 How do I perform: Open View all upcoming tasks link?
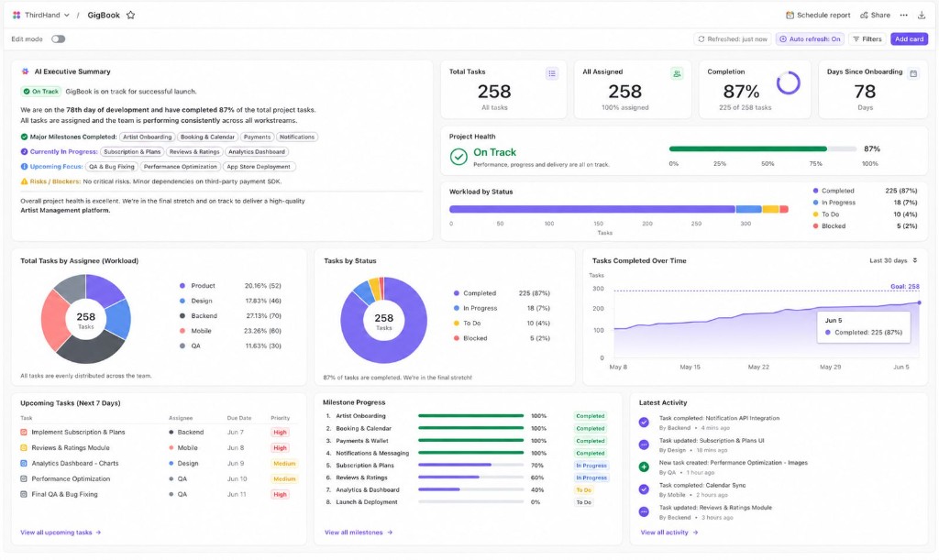61,533
